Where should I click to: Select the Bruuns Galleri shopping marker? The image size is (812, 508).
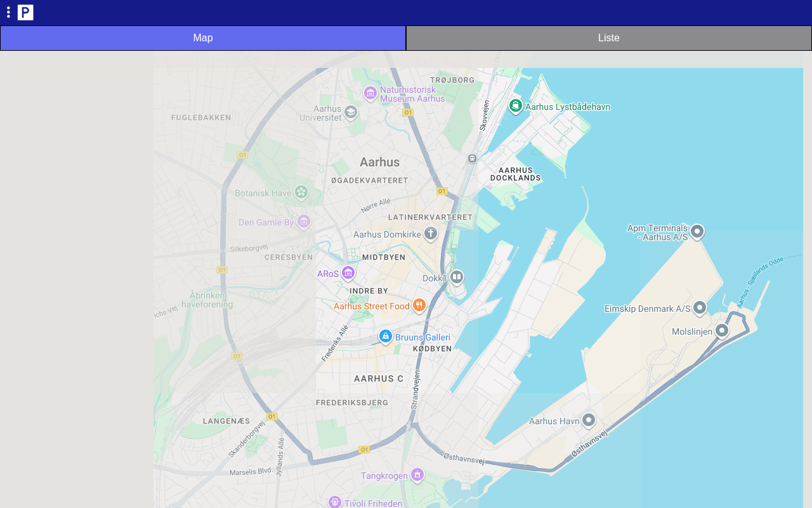[385, 336]
